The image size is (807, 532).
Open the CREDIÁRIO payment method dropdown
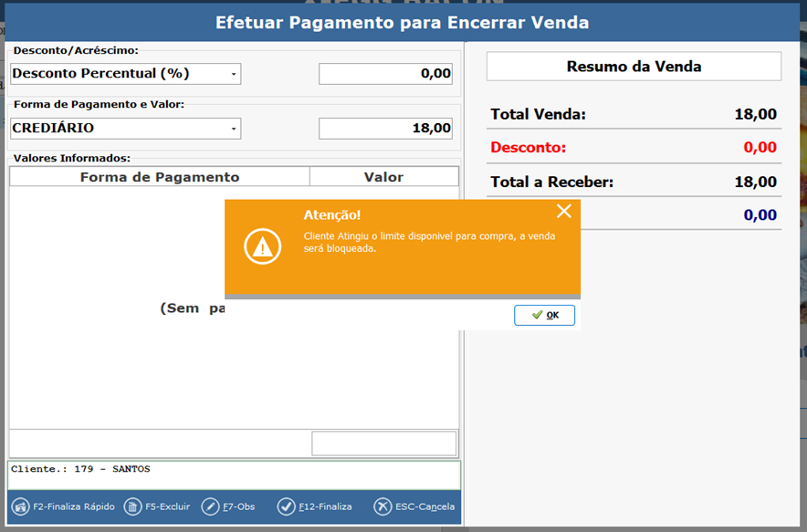pyautogui.click(x=234, y=129)
